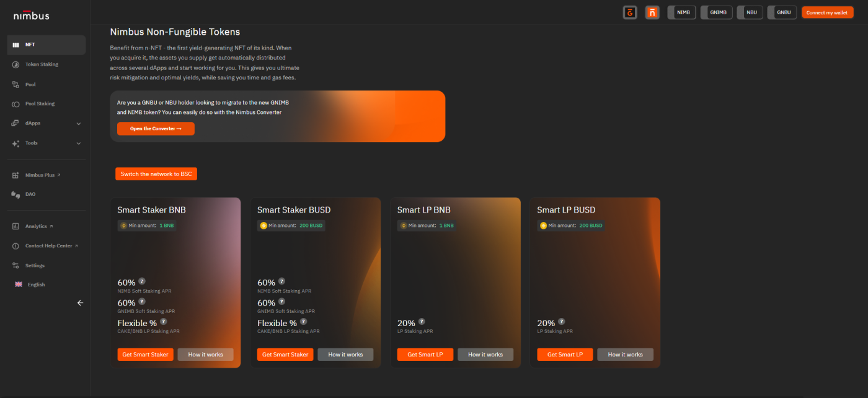Viewport: 868px width, 398px height.
Task: Open the Pool Staking section
Action: pyautogui.click(x=15, y=103)
